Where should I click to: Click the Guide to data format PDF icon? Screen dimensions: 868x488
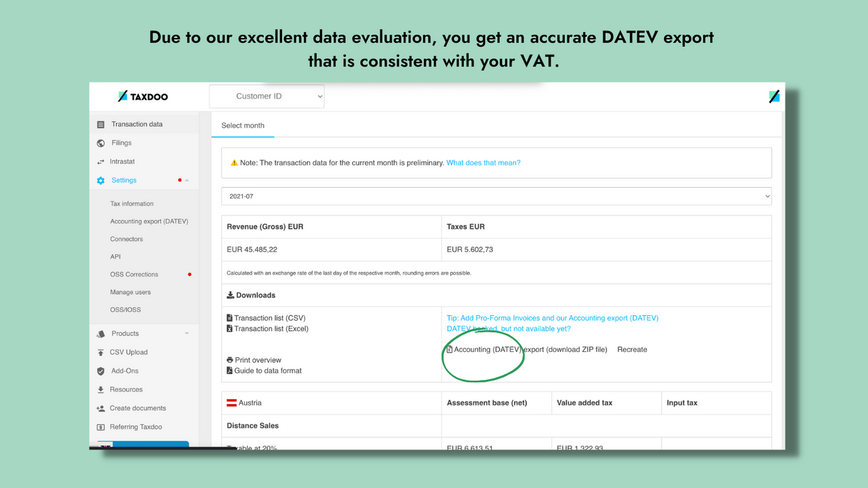point(229,371)
